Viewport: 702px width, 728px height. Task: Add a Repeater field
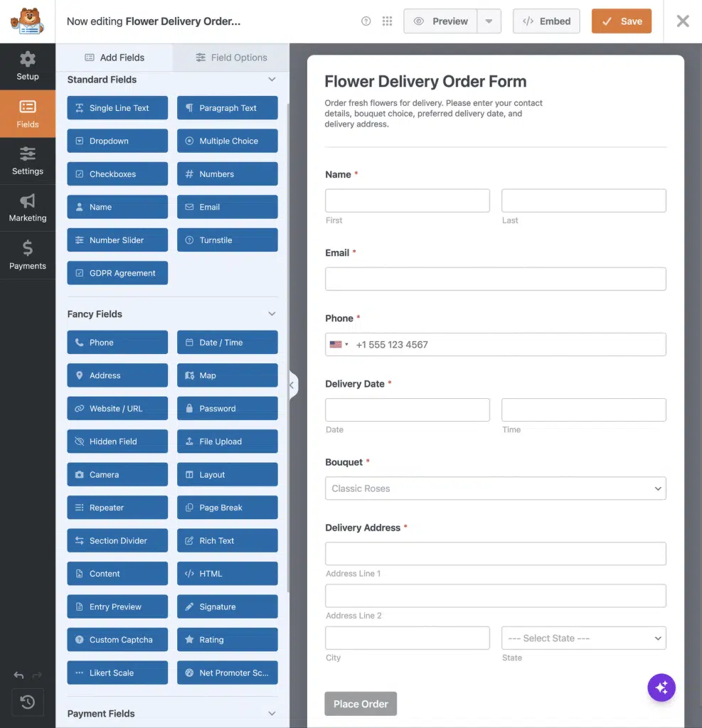(117, 508)
